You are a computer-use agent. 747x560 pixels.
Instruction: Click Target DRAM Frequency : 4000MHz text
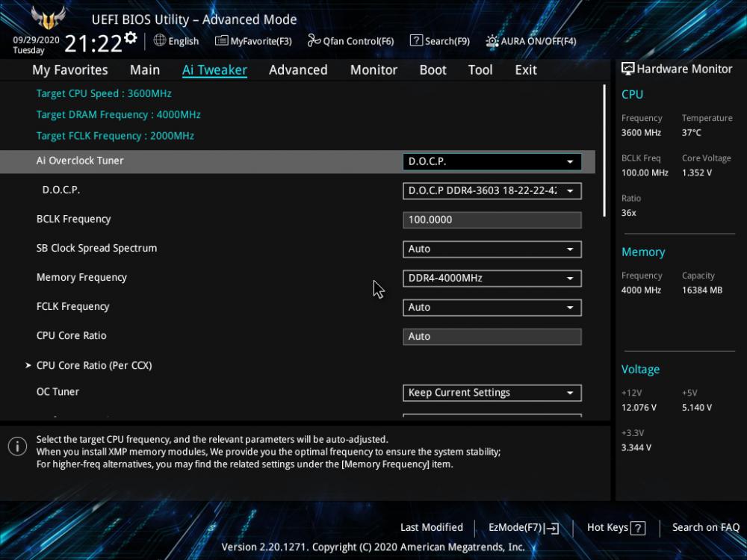(118, 115)
